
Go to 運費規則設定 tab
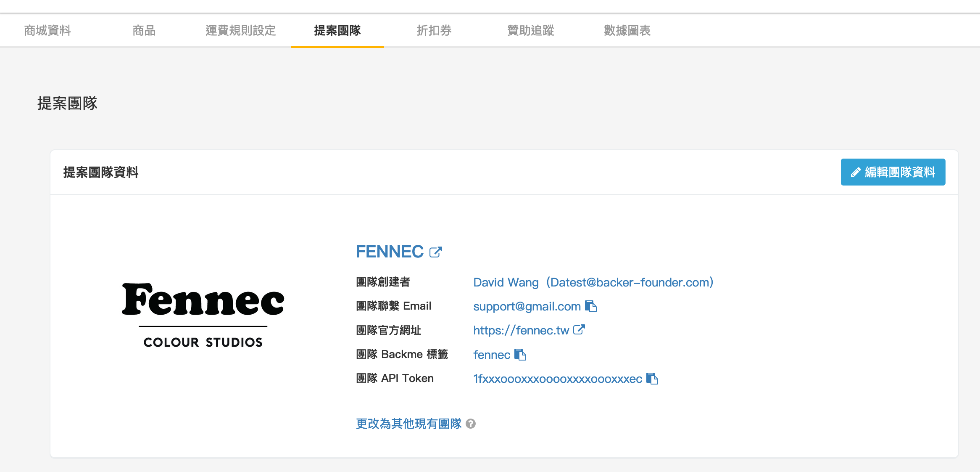point(241,30)
